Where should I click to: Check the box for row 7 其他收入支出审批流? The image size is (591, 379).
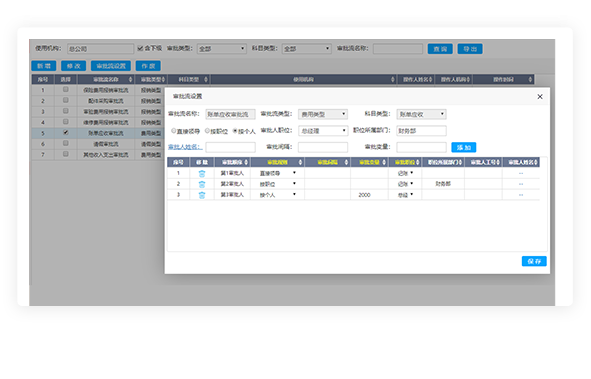[66, 154]
